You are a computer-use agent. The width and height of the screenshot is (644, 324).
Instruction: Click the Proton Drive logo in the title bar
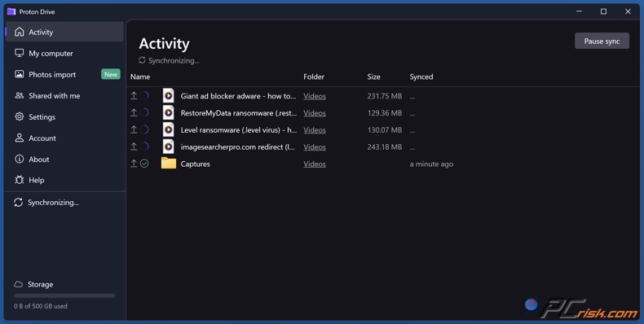click(11, 11)
